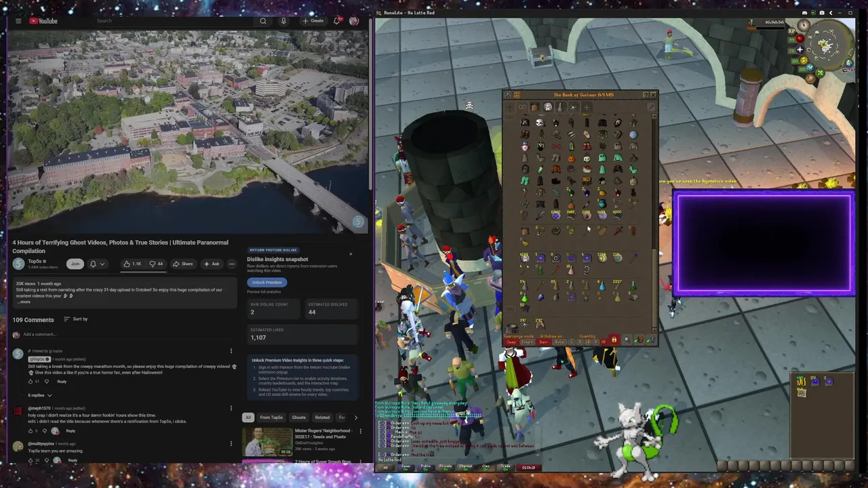Click the Ask button

click(x=212, y=264)
